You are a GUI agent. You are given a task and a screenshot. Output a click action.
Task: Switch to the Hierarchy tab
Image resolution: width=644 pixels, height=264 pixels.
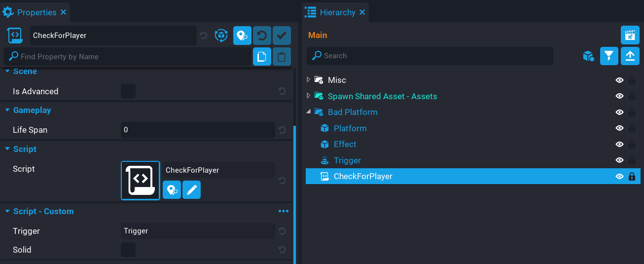pos(337,12)
